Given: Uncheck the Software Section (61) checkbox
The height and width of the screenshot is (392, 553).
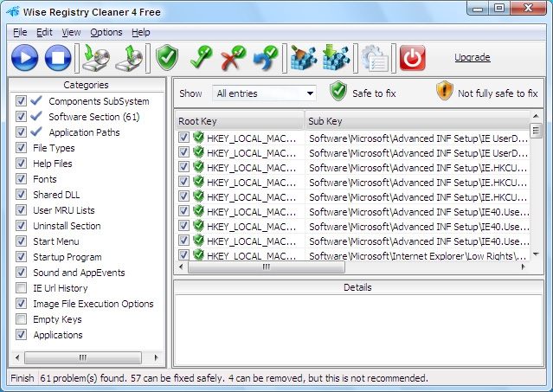Looking at the screenshot, I should [x=21, y=116].
